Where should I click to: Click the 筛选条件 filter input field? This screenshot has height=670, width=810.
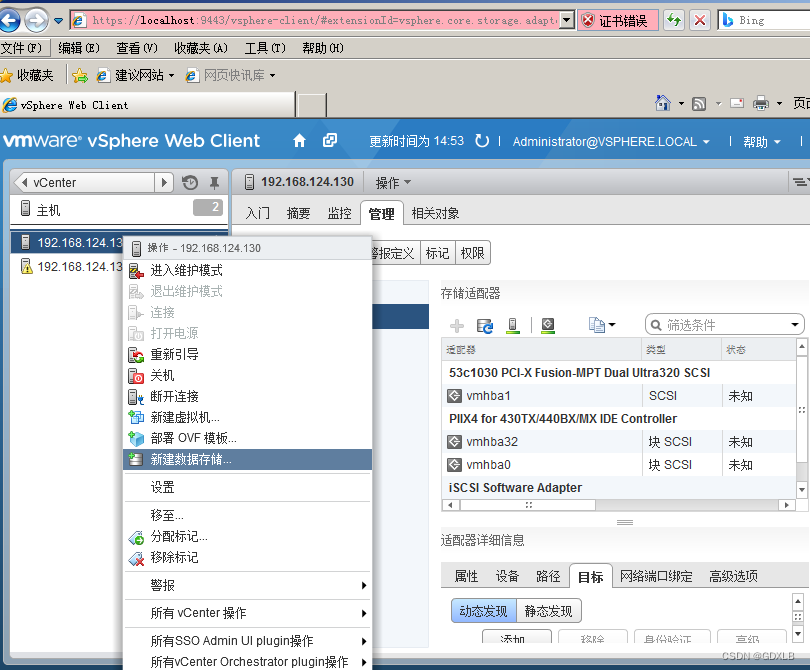point(725,325)
